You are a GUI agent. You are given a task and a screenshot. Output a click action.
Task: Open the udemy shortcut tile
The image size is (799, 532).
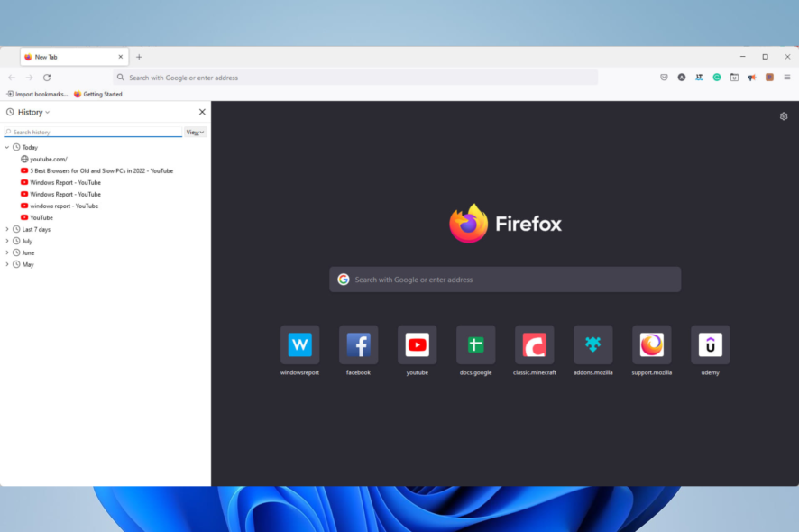710,345
